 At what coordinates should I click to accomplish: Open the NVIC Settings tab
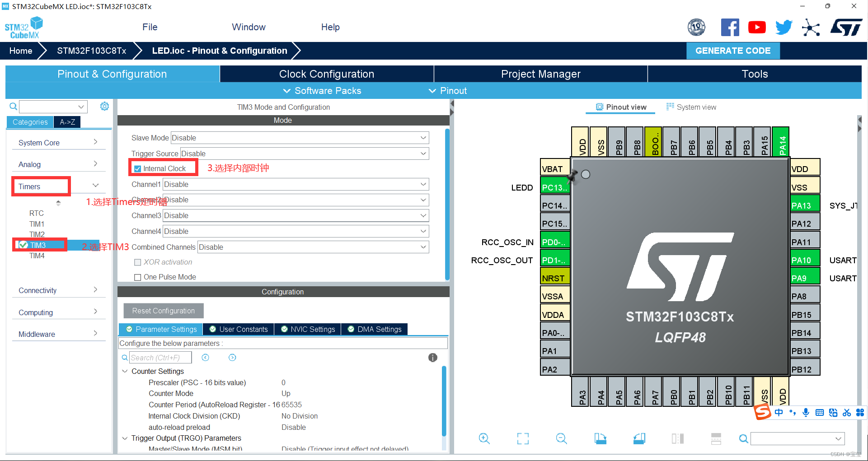308,329
